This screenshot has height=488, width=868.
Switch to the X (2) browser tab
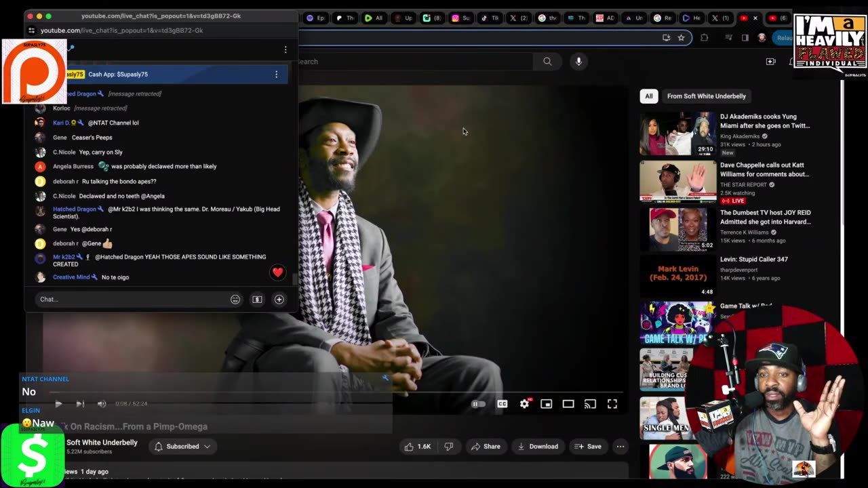click(520, 18)
